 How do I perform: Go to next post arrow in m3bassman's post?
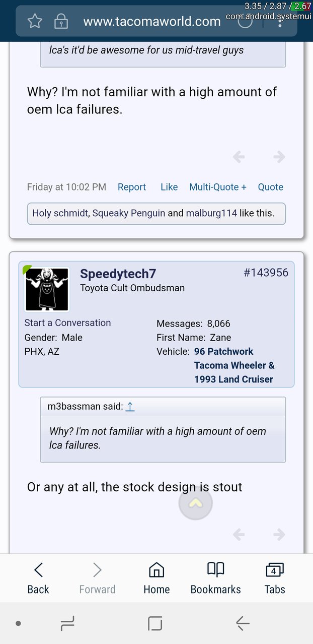coord(279,157)
